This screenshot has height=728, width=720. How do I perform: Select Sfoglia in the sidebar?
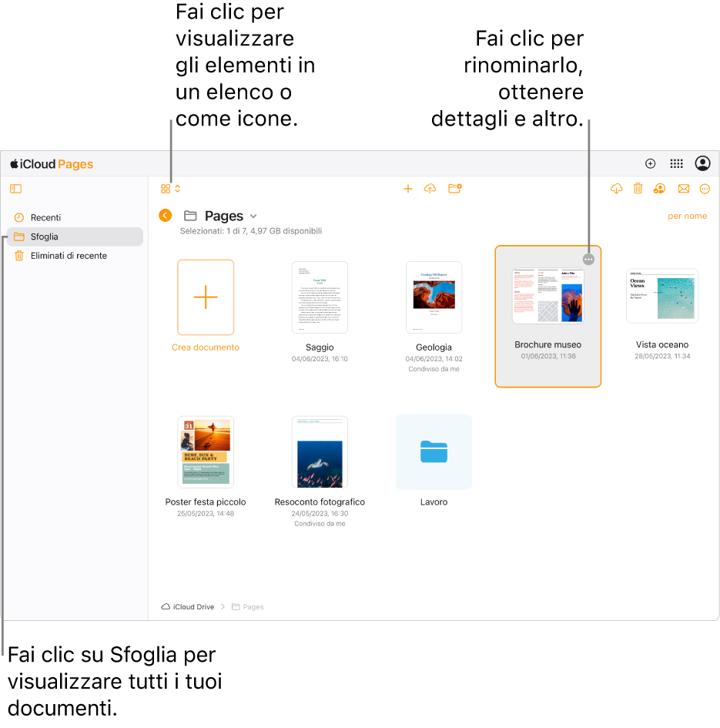[x=75, y=237]
